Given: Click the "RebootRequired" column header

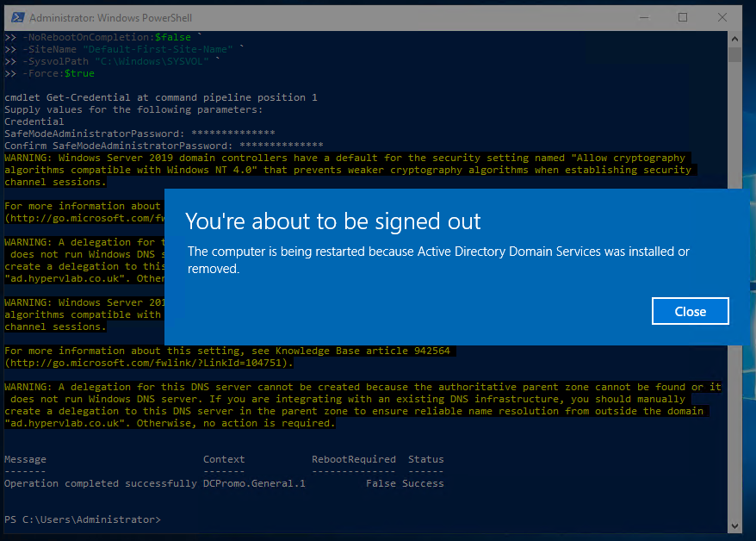Looking at the screenshot, I should coord(353,459).
